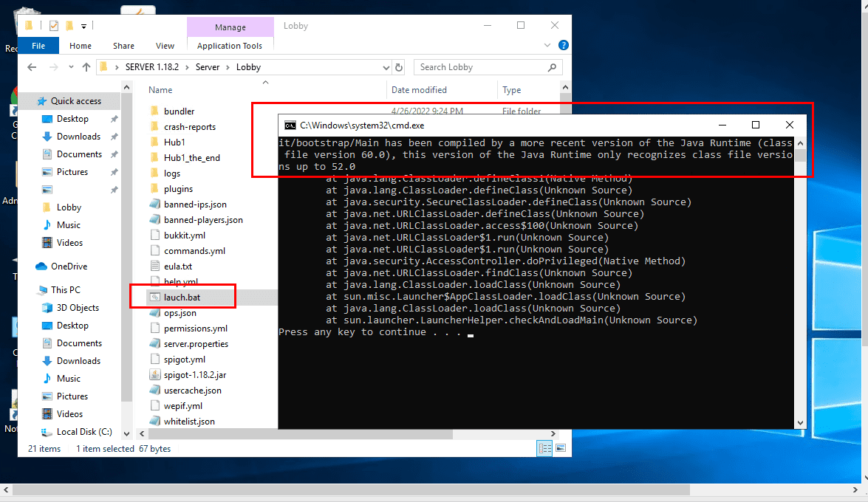
Task: Switch to the Share ribbon tab
Action: pyautogui.click(x=123, y=46)
